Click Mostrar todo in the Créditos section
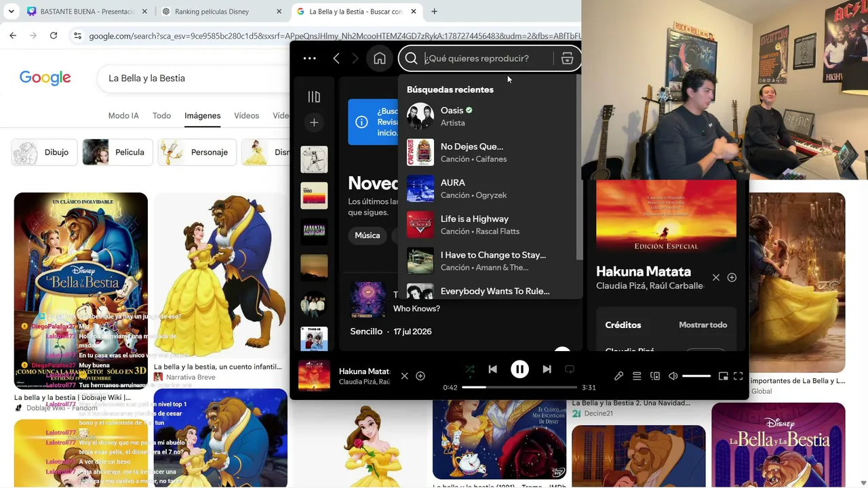Image resolution: width=868 pixels, height=488 pixels. click(x=703, y=325)
